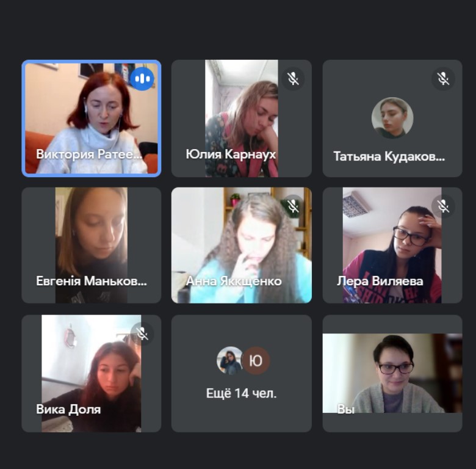Viewport: 476px width, 469px height.
Task: Select Вика Доля's video tile
Action: pyautogui.click(x=92, y=373)
